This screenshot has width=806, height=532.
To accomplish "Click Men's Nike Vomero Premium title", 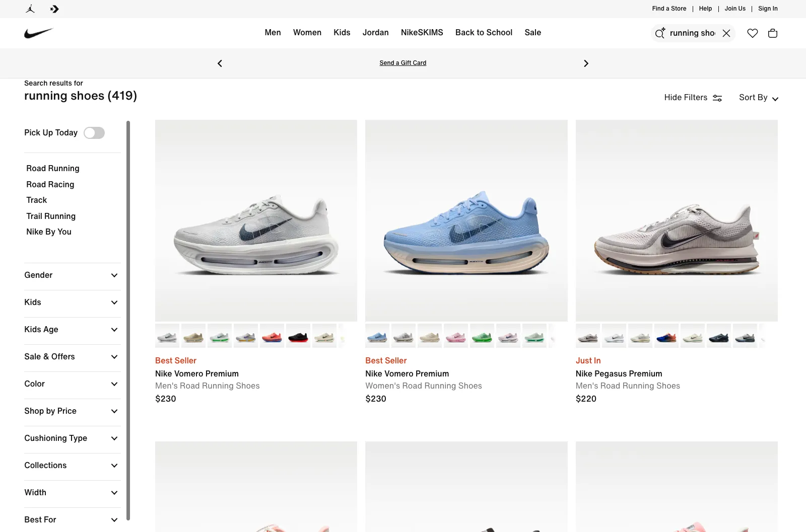I will (x=197, y=374).
